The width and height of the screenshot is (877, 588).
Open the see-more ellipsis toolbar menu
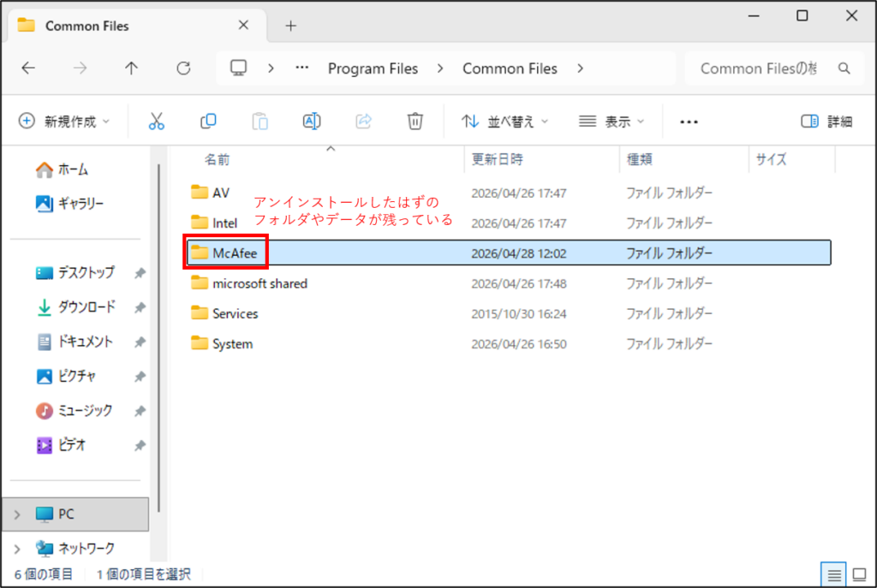click(689, 121)
